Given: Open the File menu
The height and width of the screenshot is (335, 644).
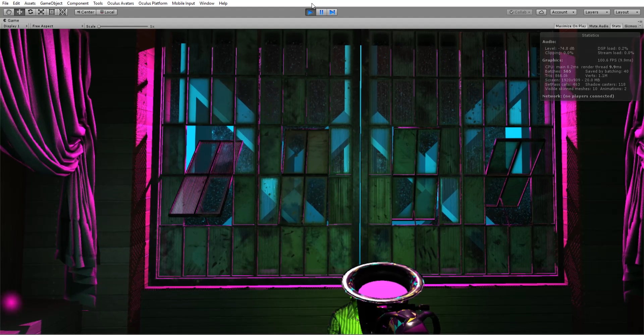Looking at the screenshot, I should (x=5, y=3).
